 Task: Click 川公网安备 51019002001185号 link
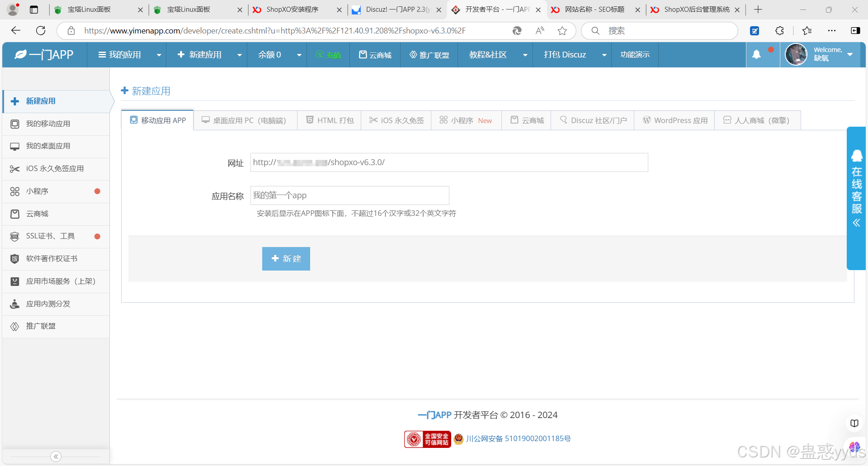[519, 439]
